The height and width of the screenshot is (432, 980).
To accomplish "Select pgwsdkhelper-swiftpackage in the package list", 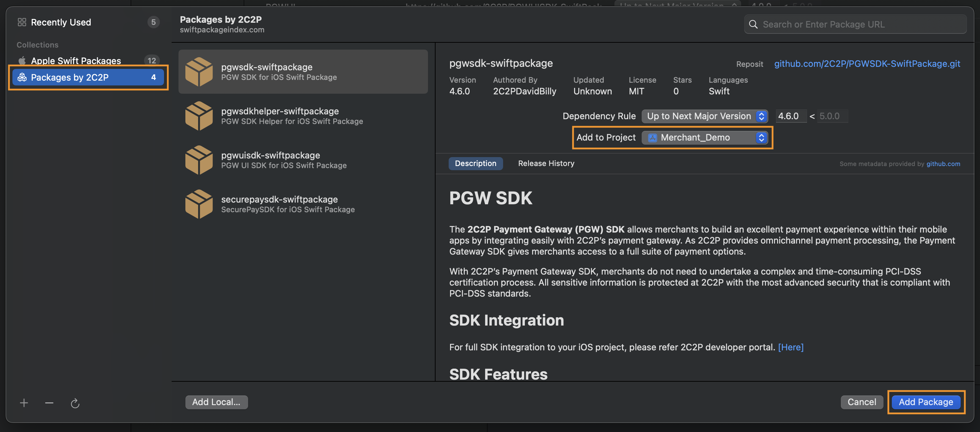I will pos(303,116).
